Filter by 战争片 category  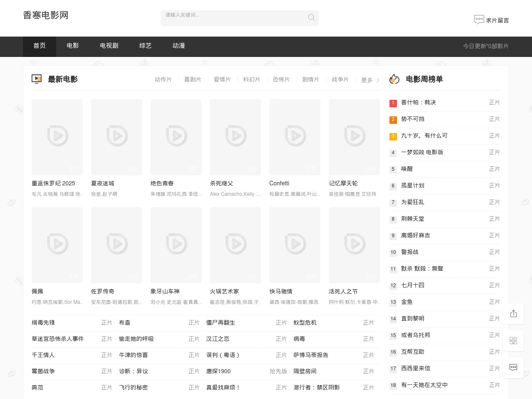[340, 79]
